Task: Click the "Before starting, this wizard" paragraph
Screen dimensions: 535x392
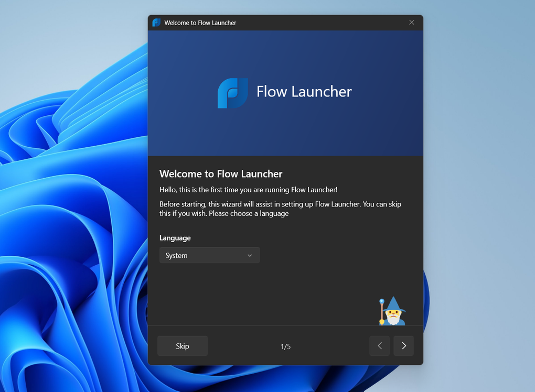Action: point(280,209)
